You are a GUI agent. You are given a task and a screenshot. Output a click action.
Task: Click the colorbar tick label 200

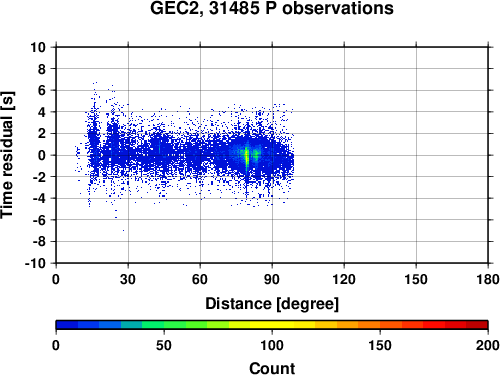[x=488, y=345]
